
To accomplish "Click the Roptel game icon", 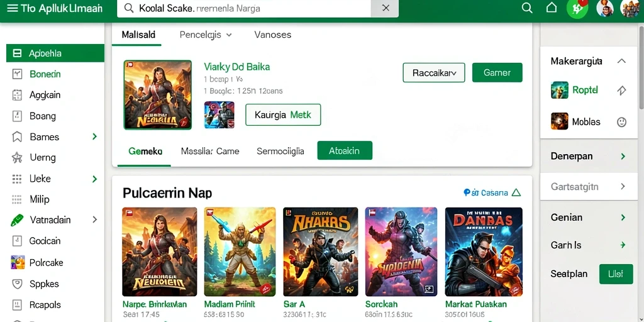I will 559,90.
